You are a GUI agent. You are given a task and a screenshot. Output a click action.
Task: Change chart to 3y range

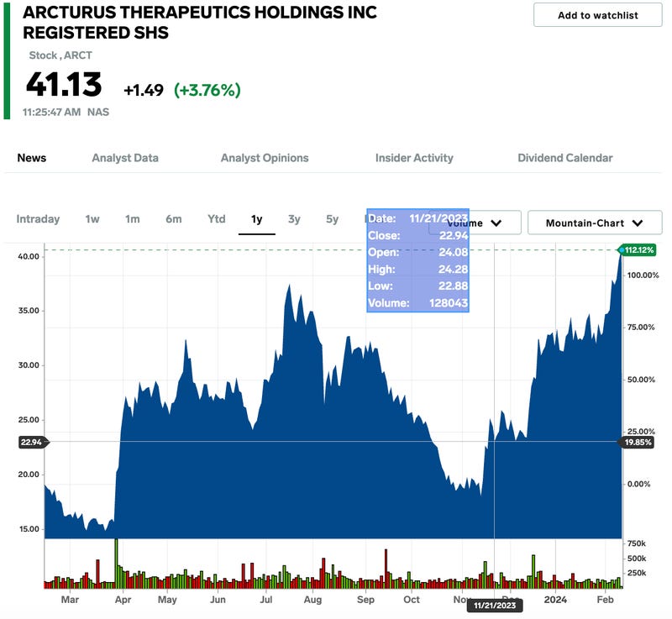(x=294, y=219)
